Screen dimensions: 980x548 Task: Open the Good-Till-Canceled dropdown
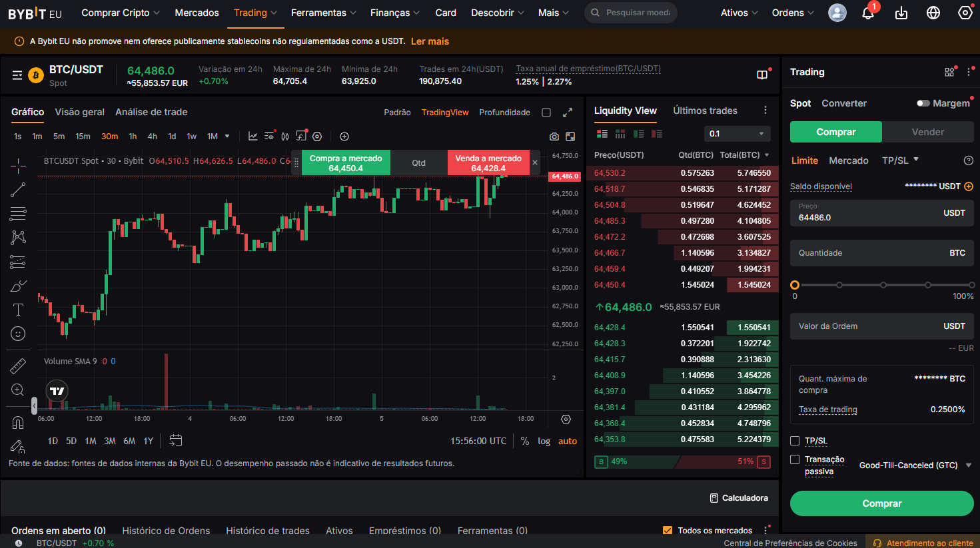(915, 465)
